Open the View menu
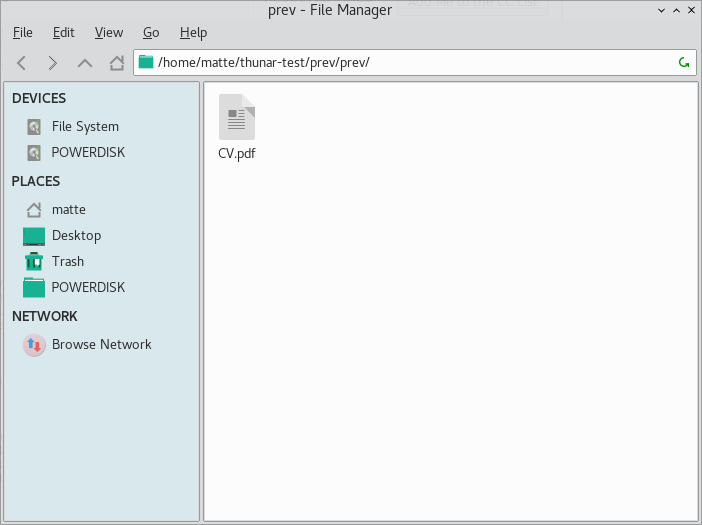The width and height of the screenshot is (702, 525). pyautogui.click(x=108, y=33)
